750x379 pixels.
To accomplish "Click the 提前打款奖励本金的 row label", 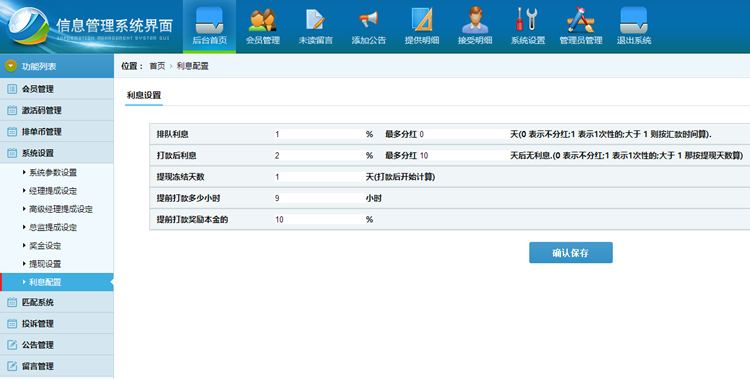I will point(192,220).
